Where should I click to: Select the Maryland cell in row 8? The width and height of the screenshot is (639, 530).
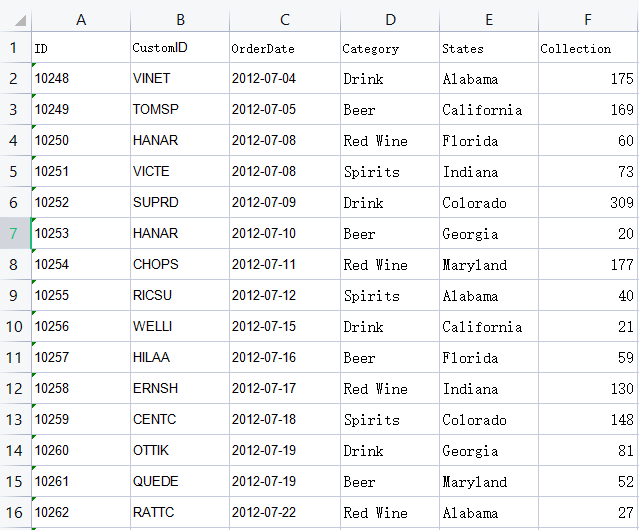pyautogui.click(x=489, y=264)
